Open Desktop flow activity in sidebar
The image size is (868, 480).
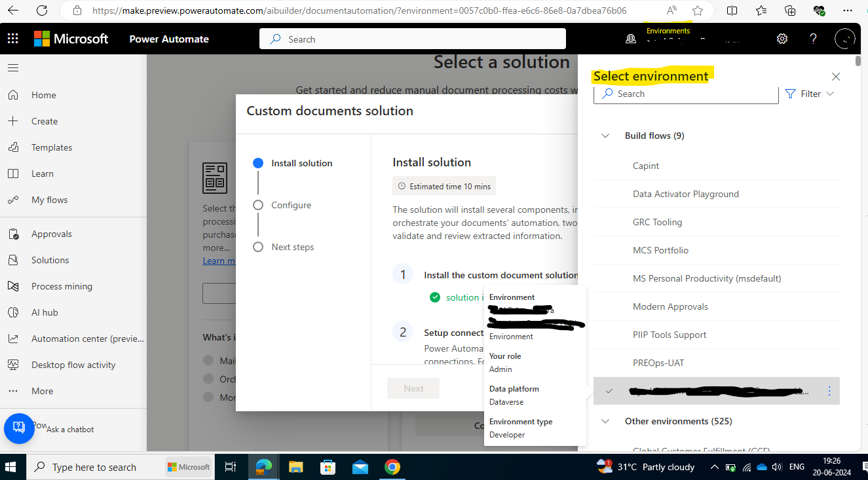click(73, 365)
